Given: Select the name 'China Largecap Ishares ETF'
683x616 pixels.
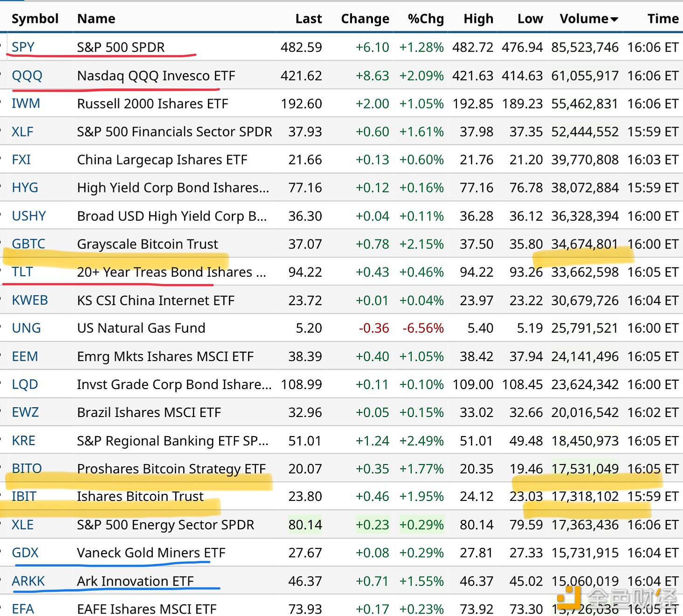Looking at the screenshot, I should [x=162, y=160].
